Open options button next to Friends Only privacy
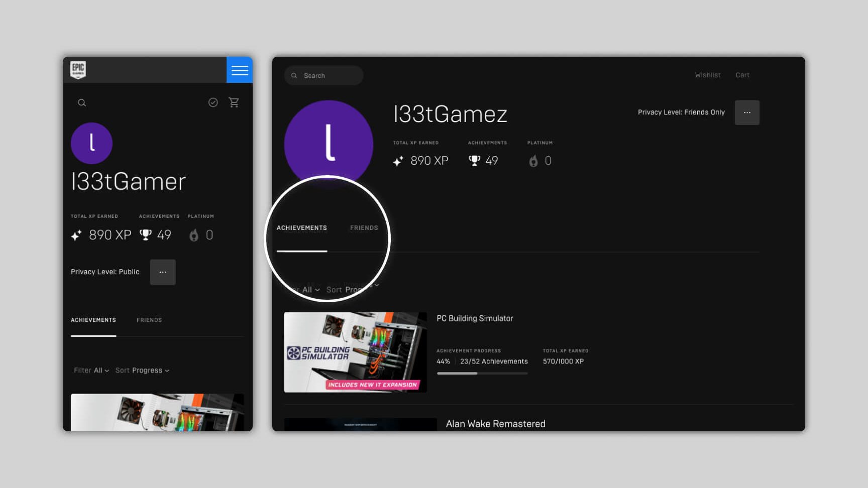868x488 pixels. [x=747, y=112]
